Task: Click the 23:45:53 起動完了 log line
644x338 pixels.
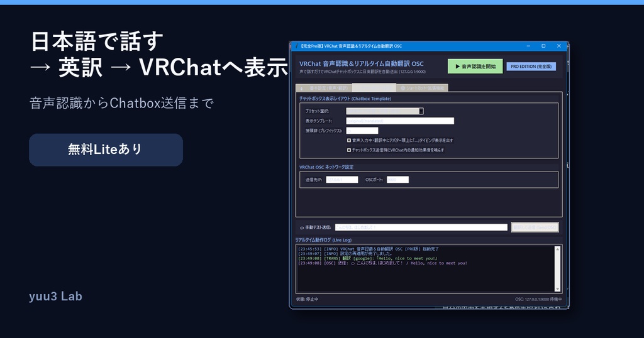Action: pos(369,249)
